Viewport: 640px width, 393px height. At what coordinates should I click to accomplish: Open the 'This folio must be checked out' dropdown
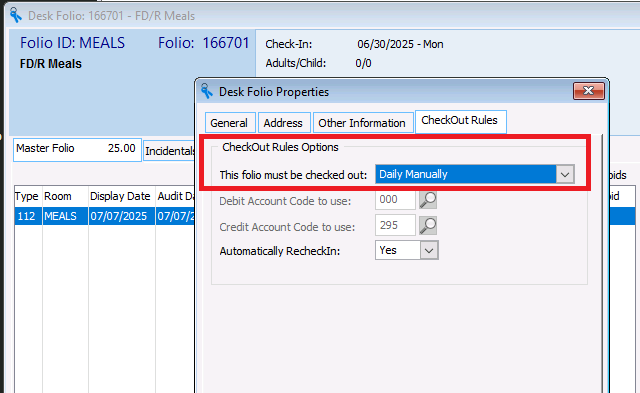click(x=565, y=175)
